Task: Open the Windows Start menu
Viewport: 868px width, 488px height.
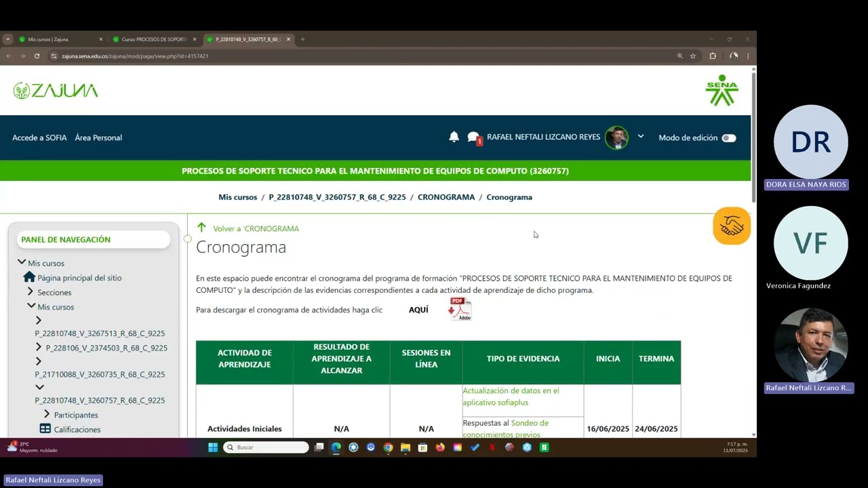Action: [213, 447]
